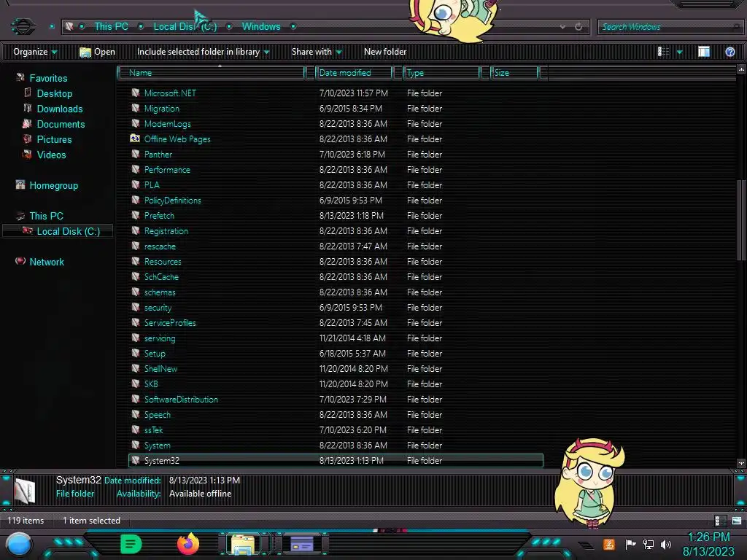
Task: Select This PC in navigation pane
Action: 46,216
